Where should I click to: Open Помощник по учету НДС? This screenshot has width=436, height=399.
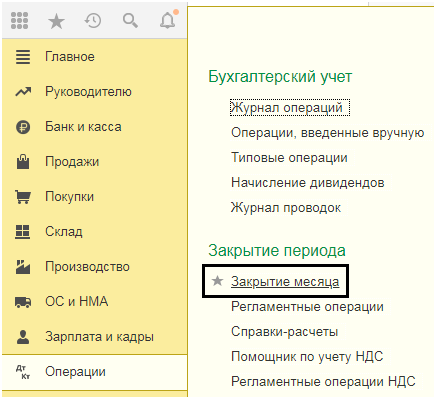pos(307,357)
